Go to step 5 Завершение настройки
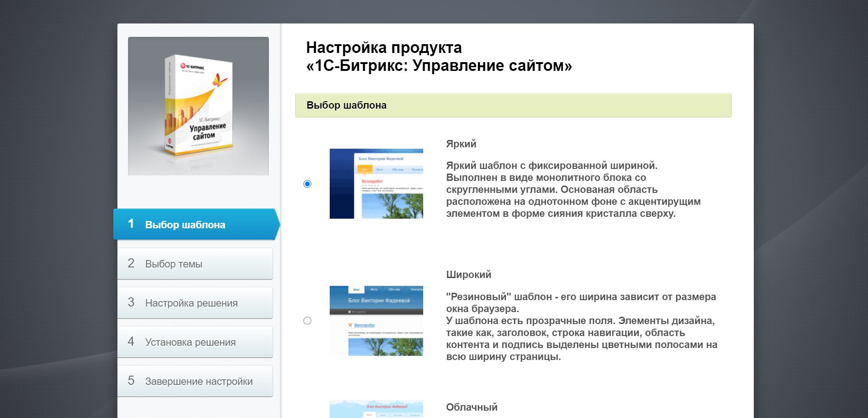Image resolution: width=868 pixels, height=418 pixels. coord(195,381)
